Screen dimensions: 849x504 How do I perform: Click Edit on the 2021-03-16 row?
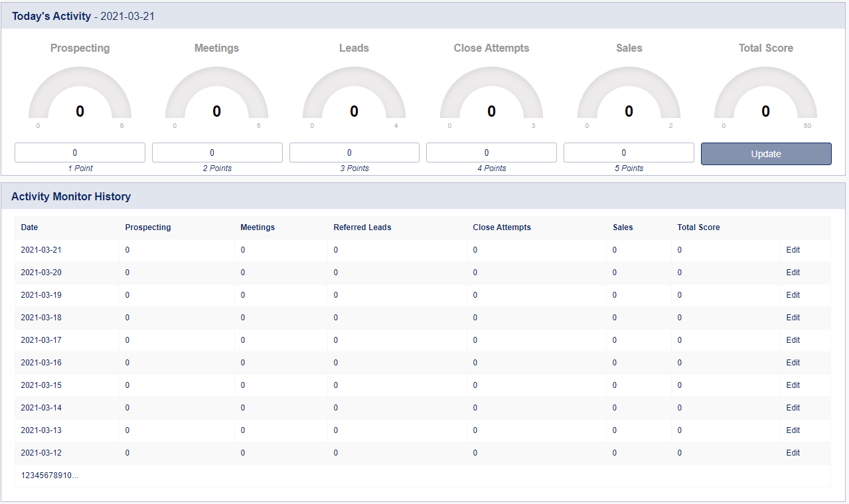[793, 363]
